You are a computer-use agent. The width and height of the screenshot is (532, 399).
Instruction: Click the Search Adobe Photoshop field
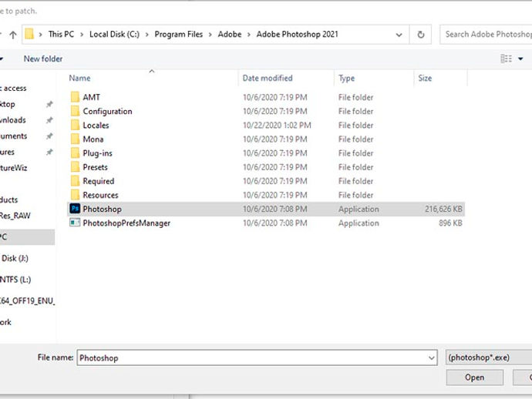pyautogui.click(x=487, y=34)
